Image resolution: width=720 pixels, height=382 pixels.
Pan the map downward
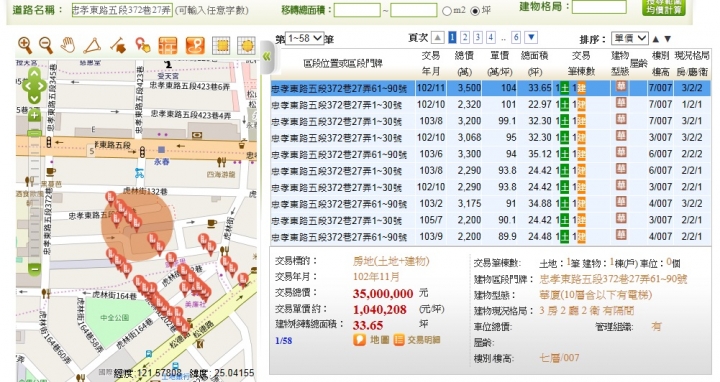[x=35, y=98]
